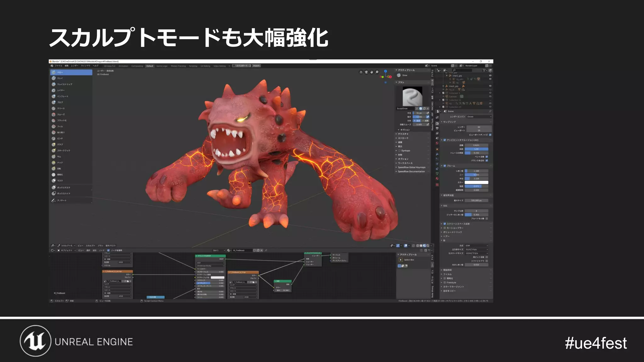Viewport: 644px width, 362px height.
Task: Click the AO 係数 1.00 slider
Action: click(476, 149)
